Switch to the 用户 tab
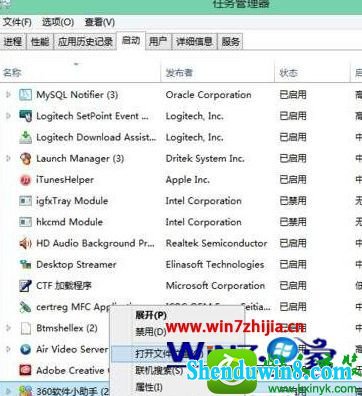This screenshot has width=362, height=396. pyautogui.click(x=158, y=42)
